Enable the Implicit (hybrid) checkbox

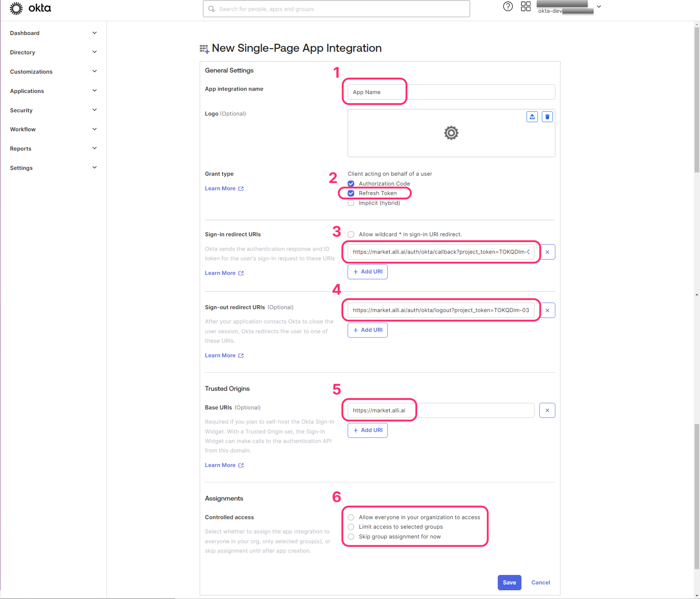click(351, 203)
